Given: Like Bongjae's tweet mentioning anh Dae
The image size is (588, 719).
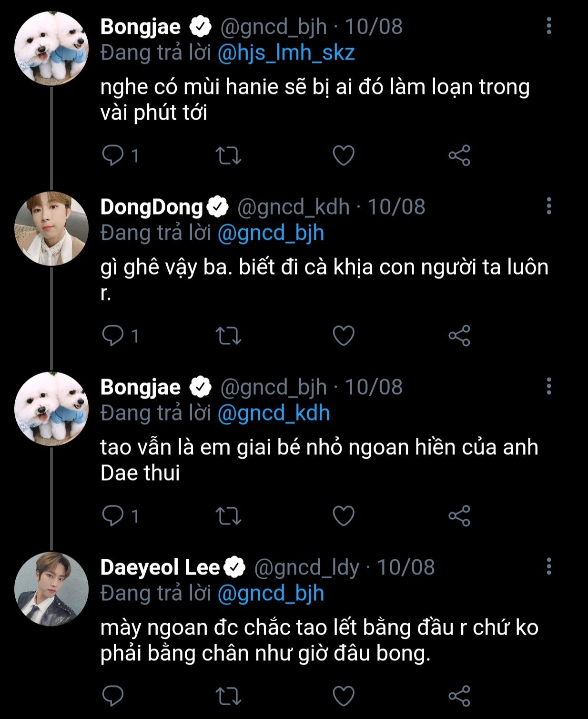Looking at the screenshot, I should click(x=344, y=516).
